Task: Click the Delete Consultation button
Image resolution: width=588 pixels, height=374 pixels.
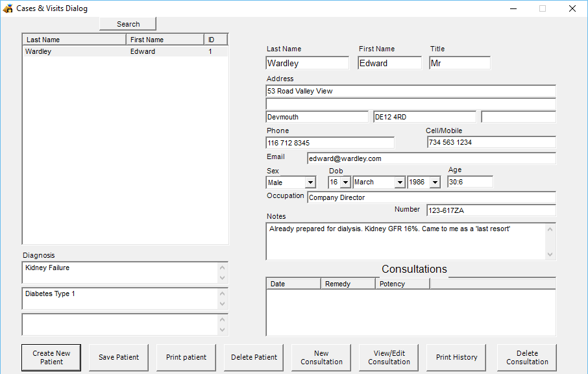Action: coord(527,358)
